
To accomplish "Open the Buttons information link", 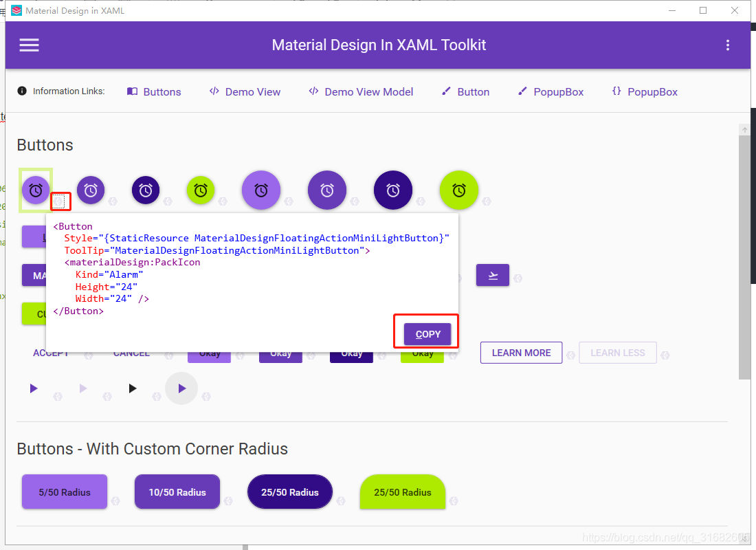I will click(154, 91).
